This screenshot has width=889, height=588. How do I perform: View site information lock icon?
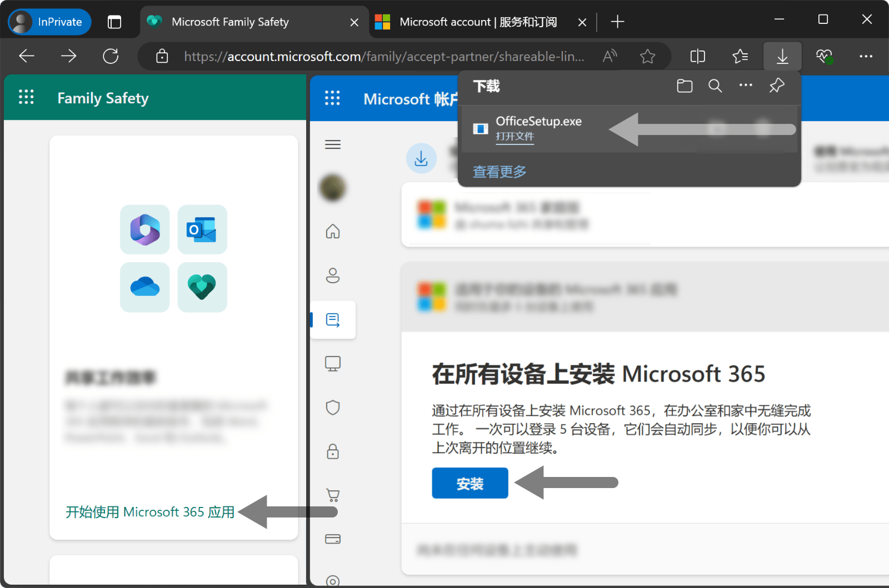coord(162,56)
